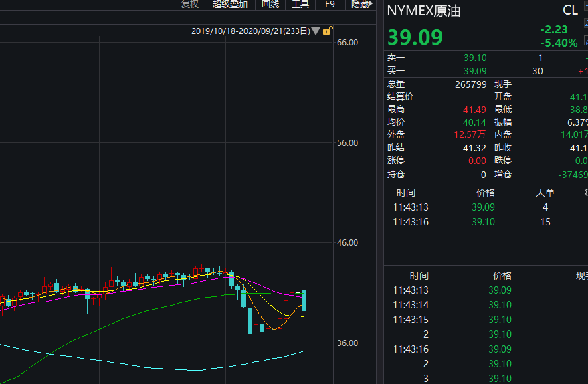
Task: Select 超级叠加 in the top toolbar
Action: click(230, 5)
